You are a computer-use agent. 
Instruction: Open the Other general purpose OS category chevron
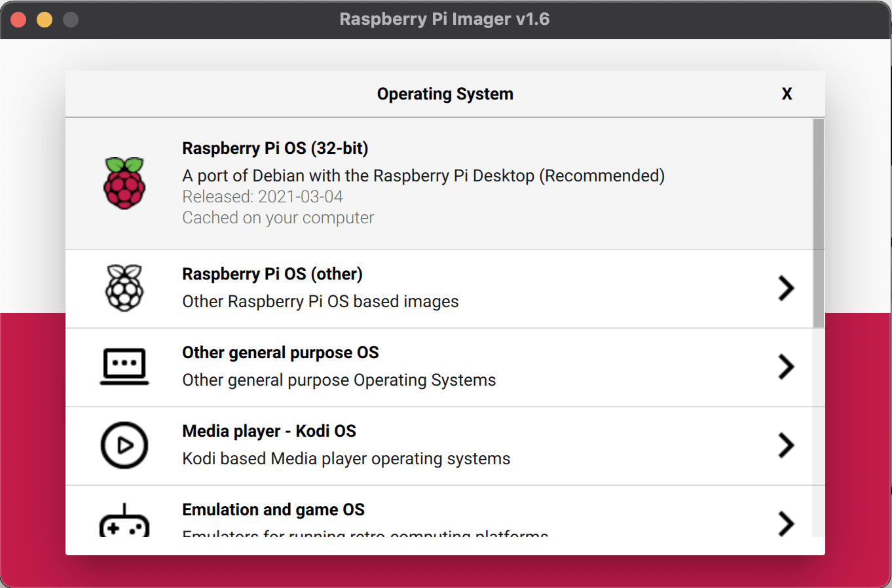(x=786, y=367)
